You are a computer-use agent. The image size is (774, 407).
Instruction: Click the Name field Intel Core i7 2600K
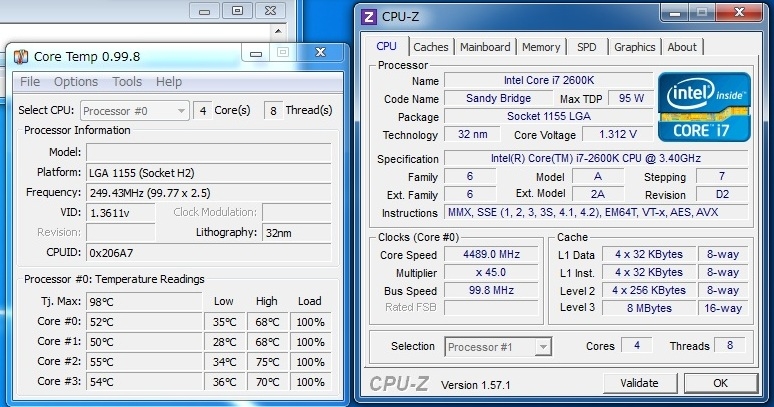(548, 80)
